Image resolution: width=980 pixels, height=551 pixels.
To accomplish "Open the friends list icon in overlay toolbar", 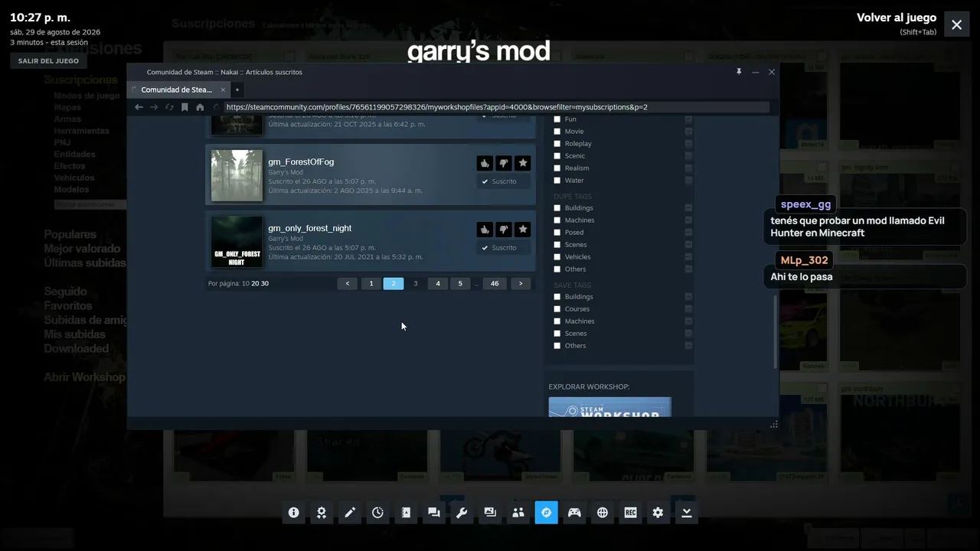I will click(518, 513).
